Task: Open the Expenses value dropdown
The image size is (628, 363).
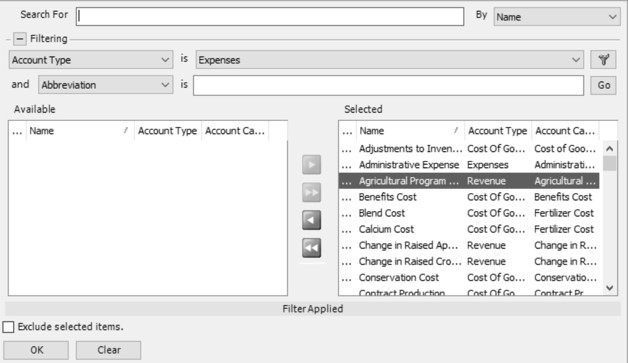Action: click(390, 60)
